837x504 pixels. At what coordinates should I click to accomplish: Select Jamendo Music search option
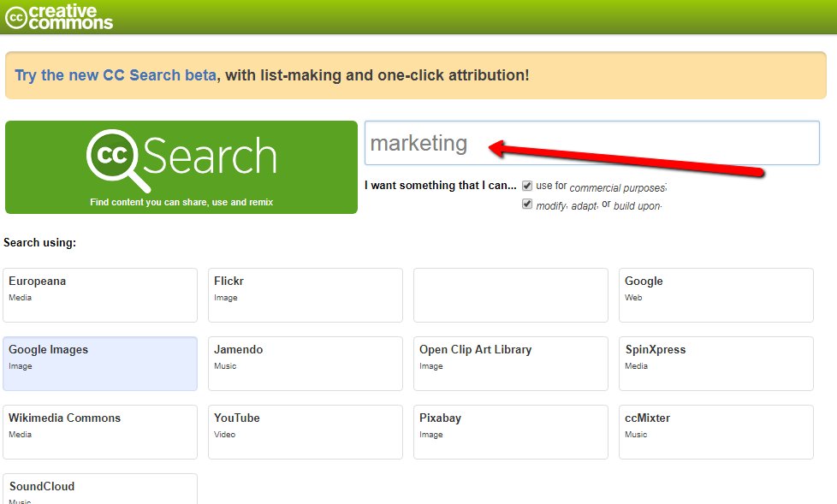click(306, 364)
